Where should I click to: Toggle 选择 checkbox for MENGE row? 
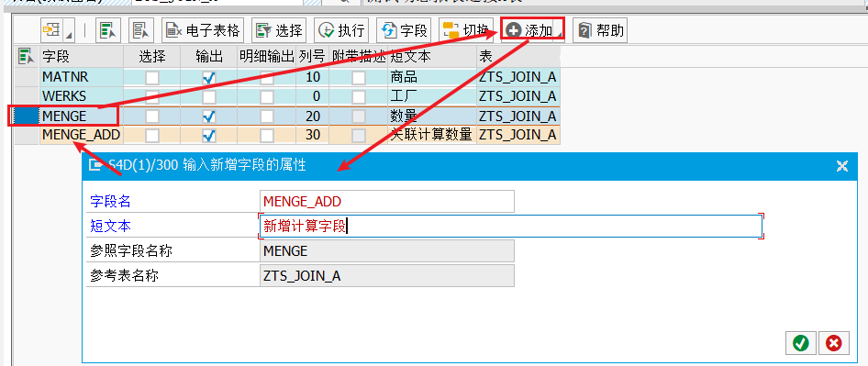pyautogui.click(x=151, y=116)
